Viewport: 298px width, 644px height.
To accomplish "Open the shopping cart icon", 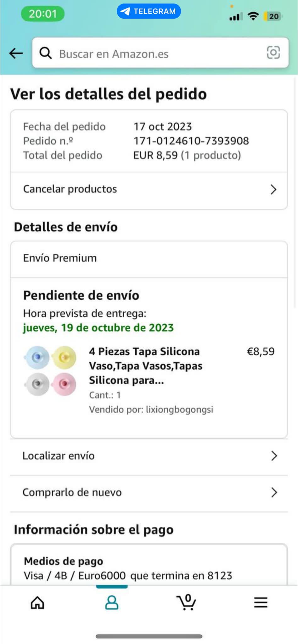I will point(186,602).
